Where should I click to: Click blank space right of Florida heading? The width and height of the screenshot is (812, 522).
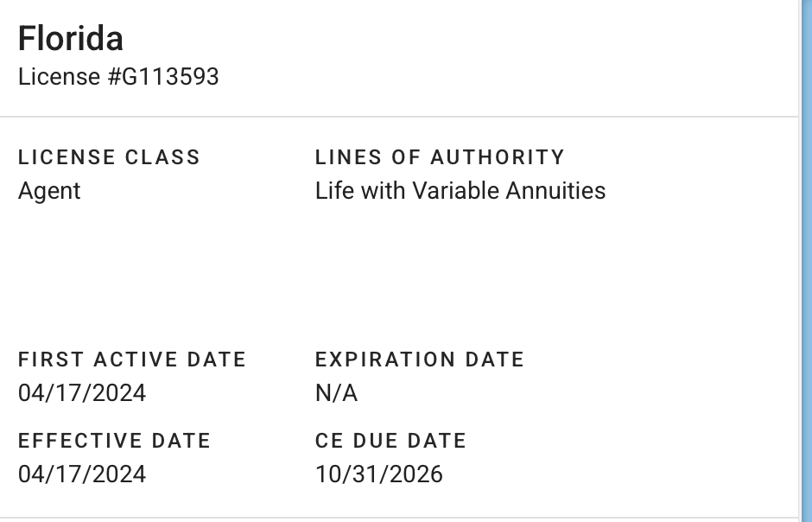[x=432, y=39]
